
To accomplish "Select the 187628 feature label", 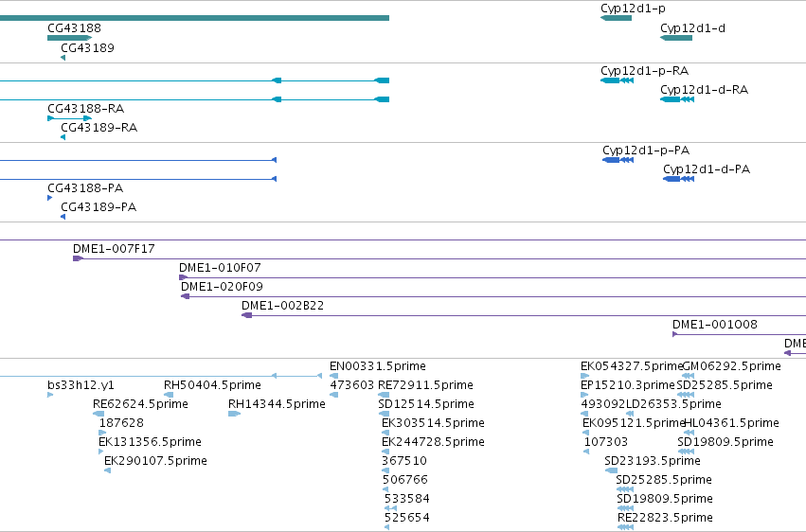I will pos(121,424).
